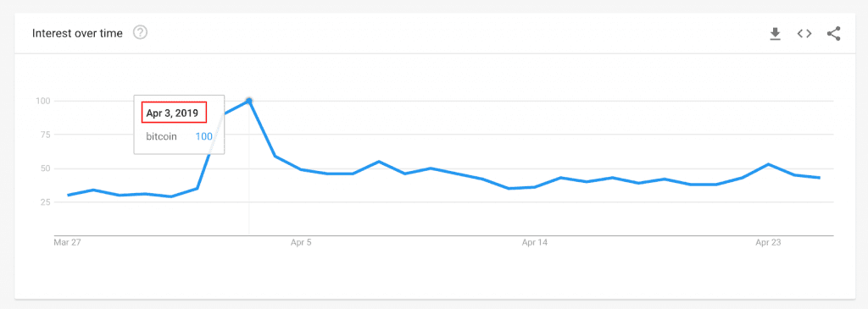Viewport: 868px width, 309px height.
Task: Open the embed code icon
Action: pos(804,34)
